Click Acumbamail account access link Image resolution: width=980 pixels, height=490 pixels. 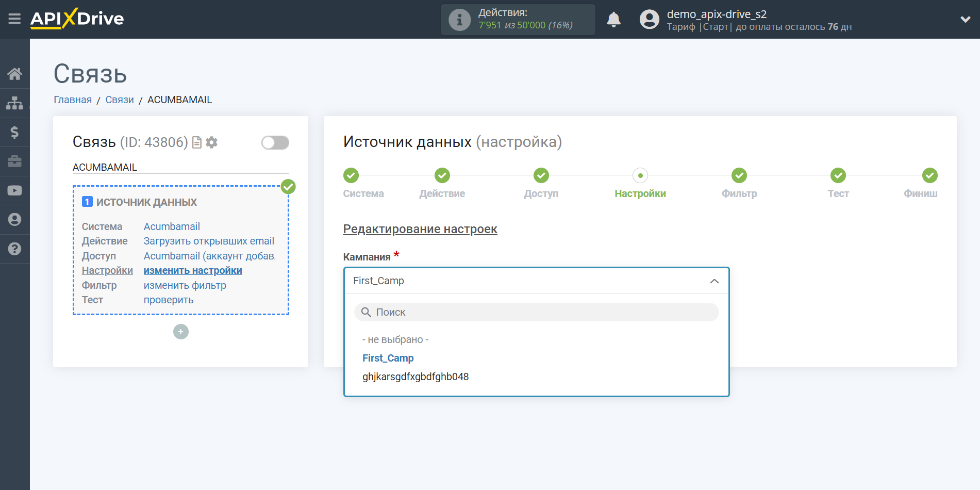pyautogui.click(x=209, y=256)
